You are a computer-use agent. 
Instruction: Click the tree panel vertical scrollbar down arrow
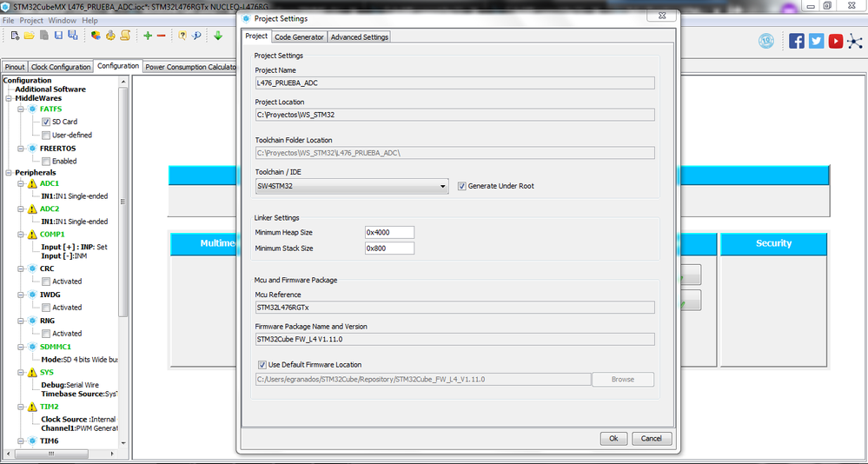(123, 443)
